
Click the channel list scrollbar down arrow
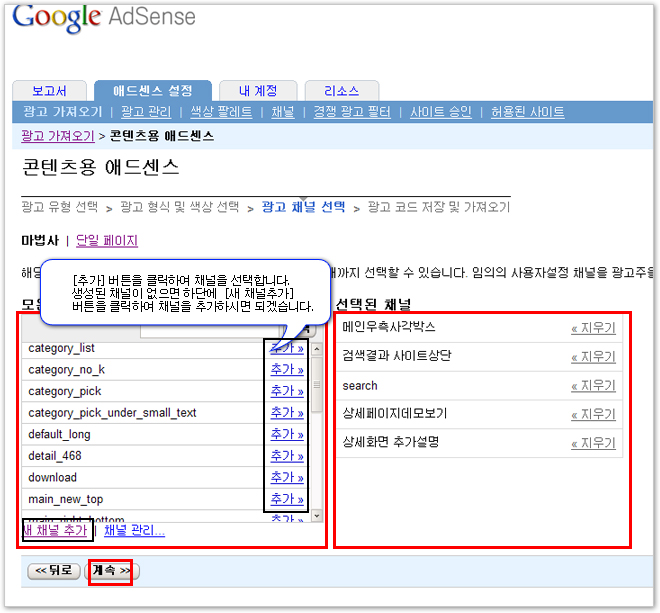(x=317, y=515)
